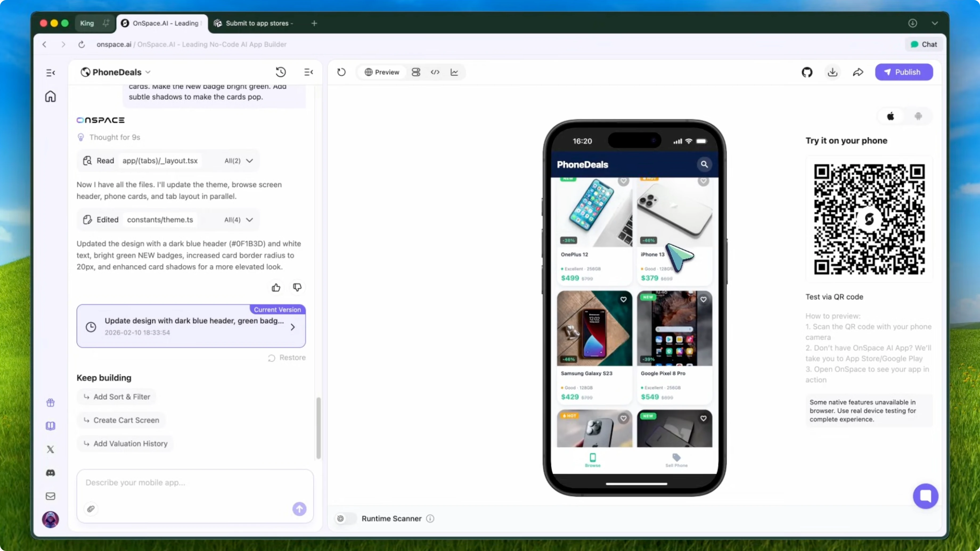The width and height of the screenshot is (980, 551).
Task: Attach a file with the paperclip icon
Action: 91,509
